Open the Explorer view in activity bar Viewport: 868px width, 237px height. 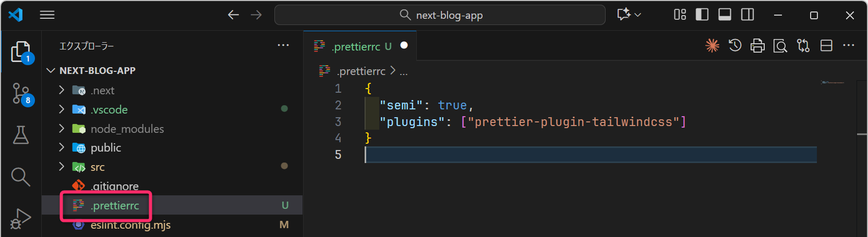pos(21,52)
